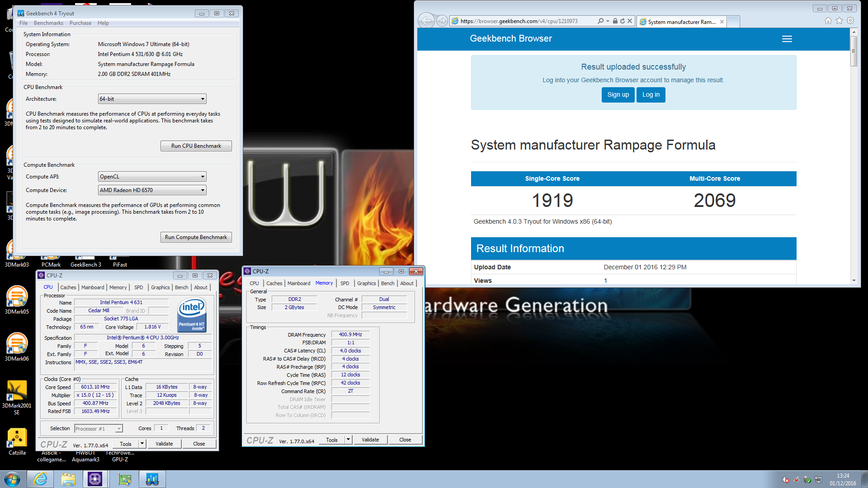Click the padlock security icon in address bar
Viewport: 868px width, 488px height.
point(615,21)
